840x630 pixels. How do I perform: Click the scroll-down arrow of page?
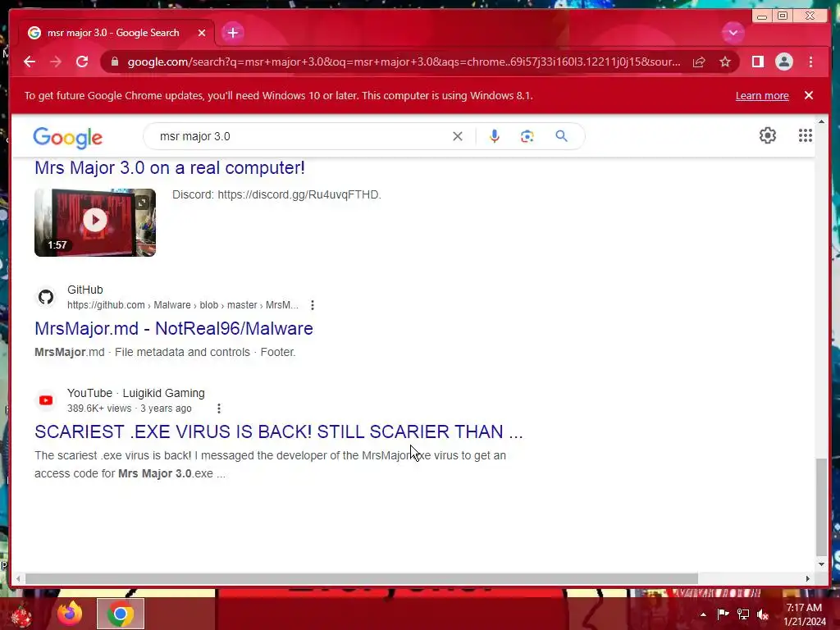821,564
